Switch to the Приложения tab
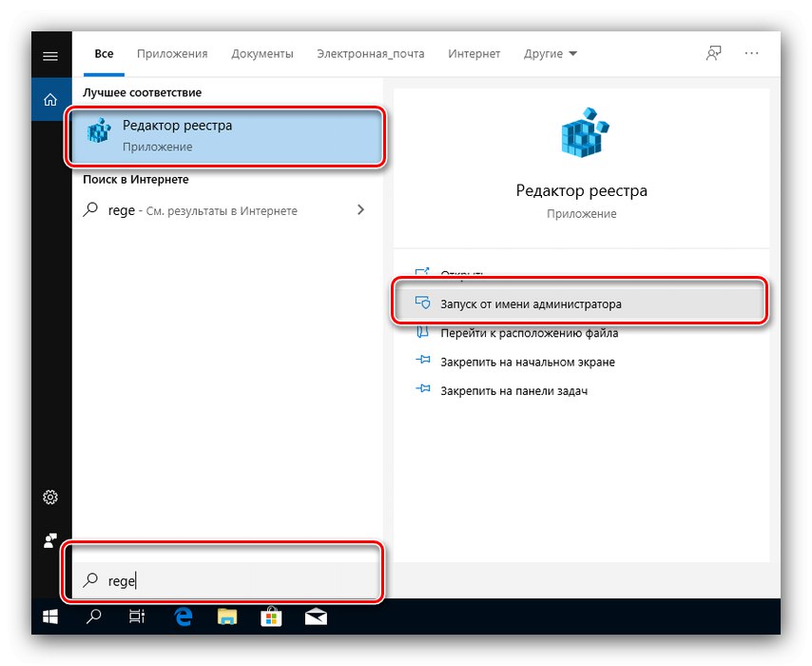 click(171, 54)
